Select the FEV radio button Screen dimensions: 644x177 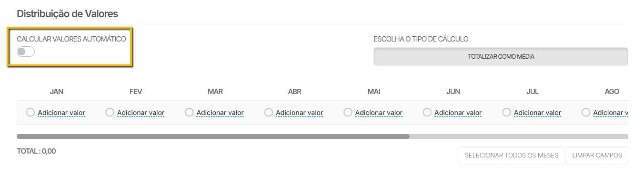(110, 112)
